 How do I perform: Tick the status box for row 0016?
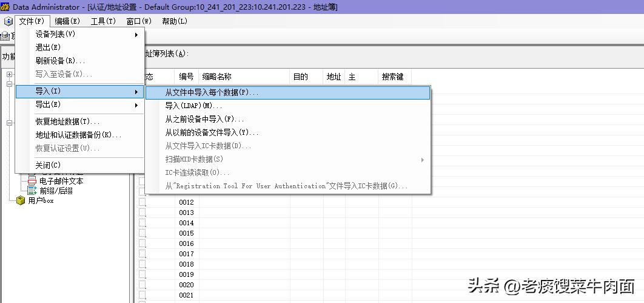click(143, 243)
